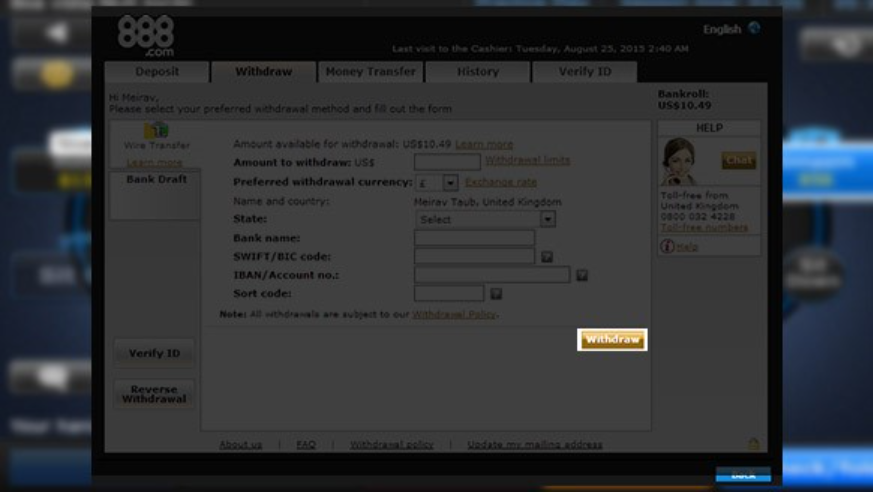
Task: Focus the Amount to withdraw field
Action: click(x=447, y=162)
